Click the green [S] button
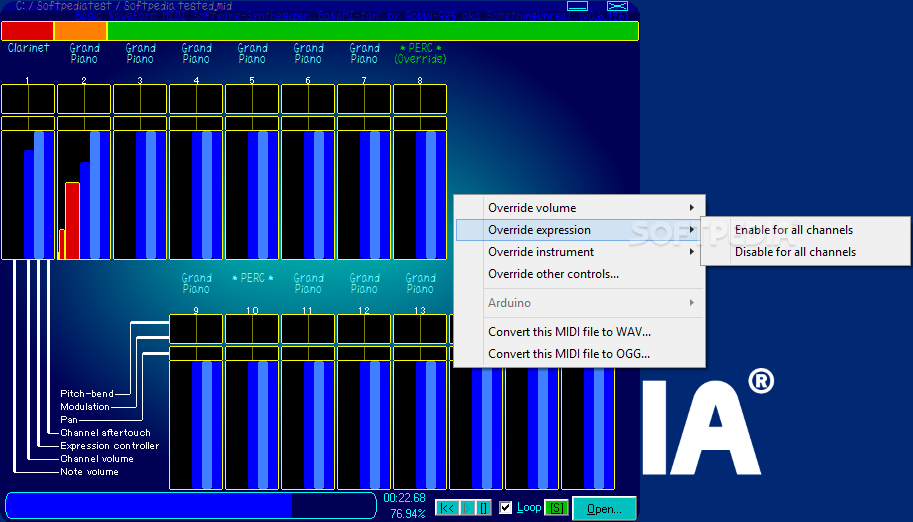913x522 pixels. (556, 507)
